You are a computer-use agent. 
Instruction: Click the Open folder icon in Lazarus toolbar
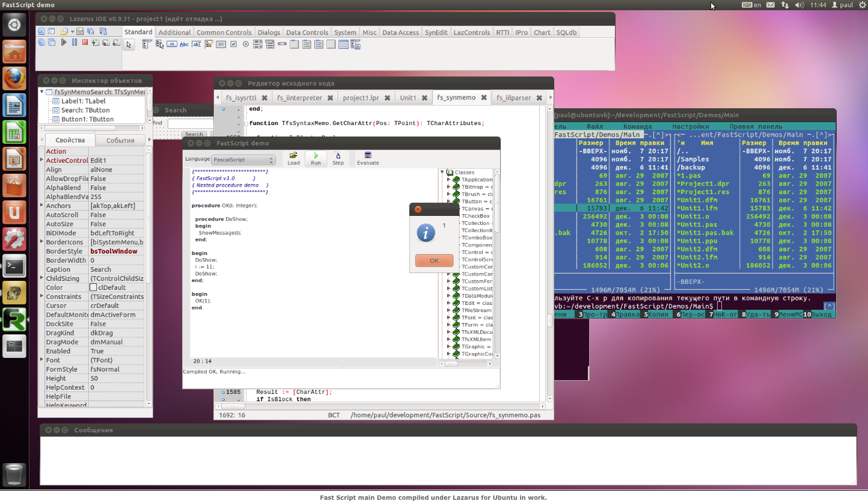click(x=64, y=31)
